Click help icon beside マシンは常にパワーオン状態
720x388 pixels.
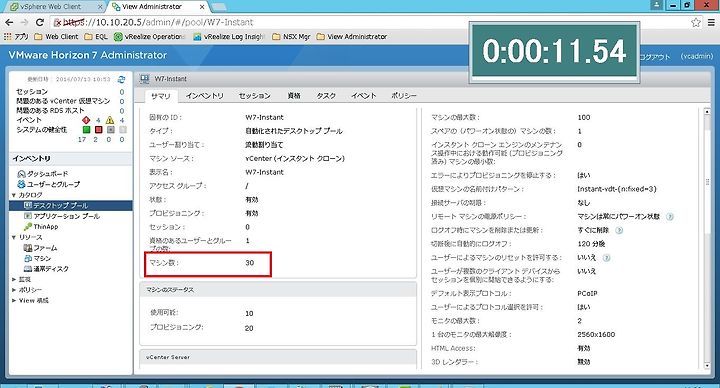670,217
